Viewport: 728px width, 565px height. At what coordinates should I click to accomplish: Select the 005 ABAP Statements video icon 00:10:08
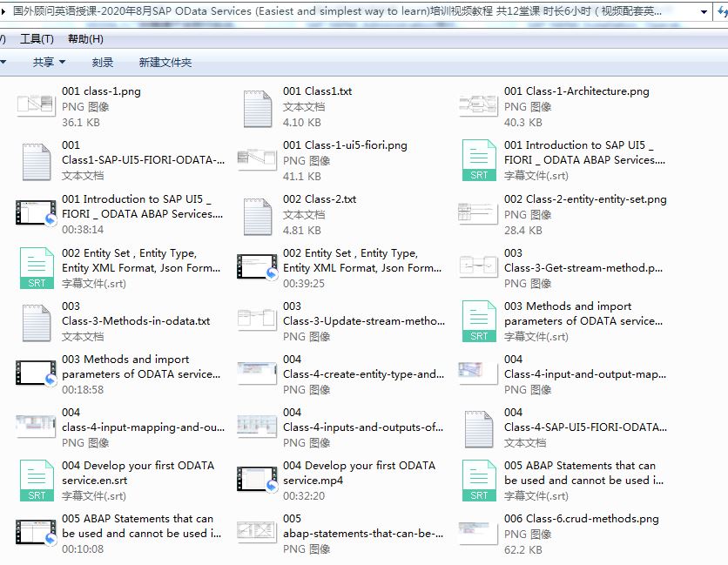pos(37,532)
